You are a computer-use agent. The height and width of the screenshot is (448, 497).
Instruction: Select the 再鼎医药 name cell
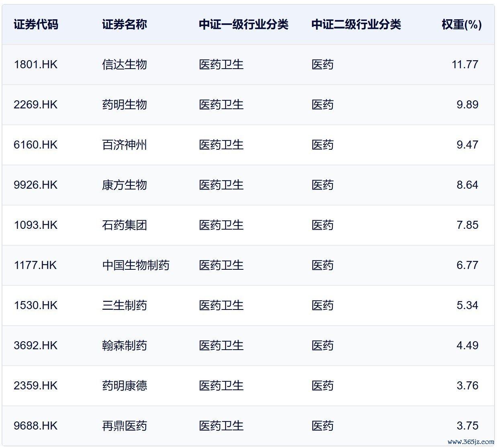point(124,426)
